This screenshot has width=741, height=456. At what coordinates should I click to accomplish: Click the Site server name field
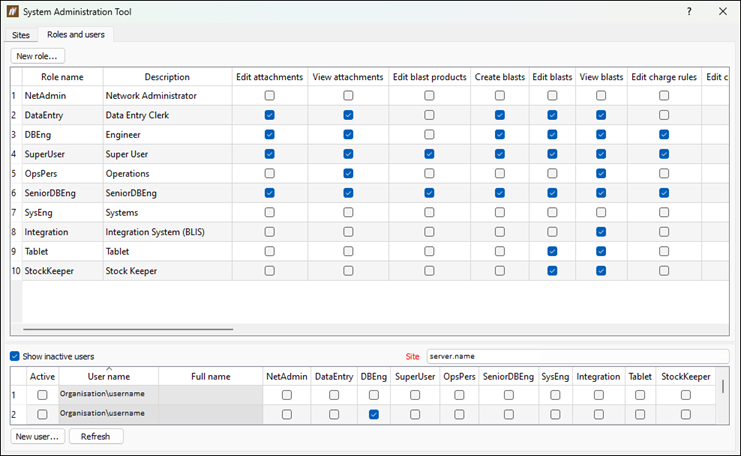tap(577, 356)
